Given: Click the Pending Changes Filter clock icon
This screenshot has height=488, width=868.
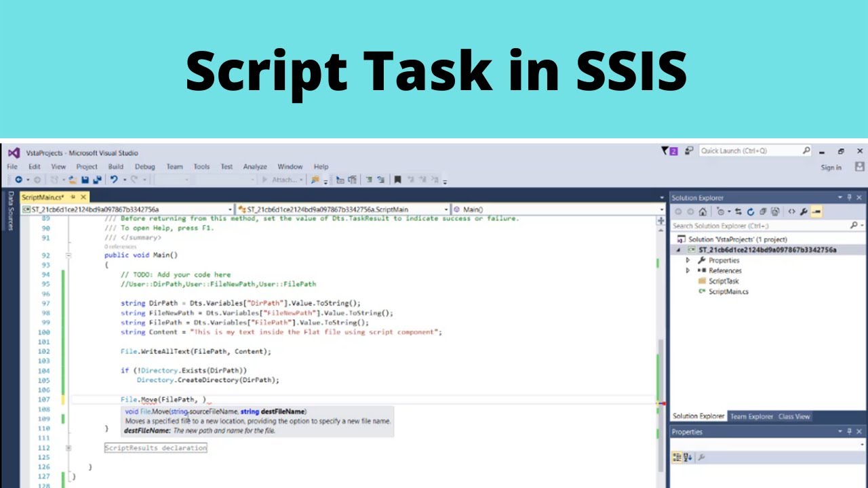Looking at the screenshot, I should pos(722,211).
